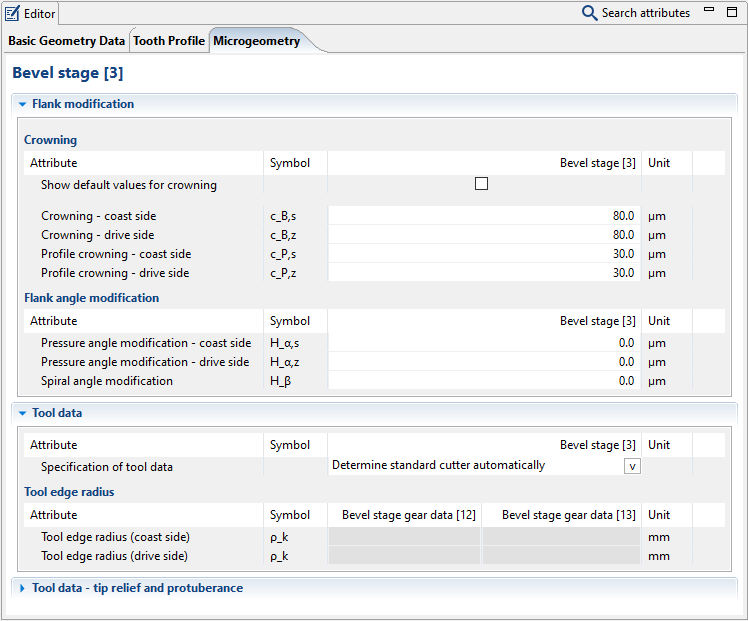Switch to the Tooth Profile tab
Image resolution: width=748 pixels, height=621 pixels.
click(x=169, y=41)
